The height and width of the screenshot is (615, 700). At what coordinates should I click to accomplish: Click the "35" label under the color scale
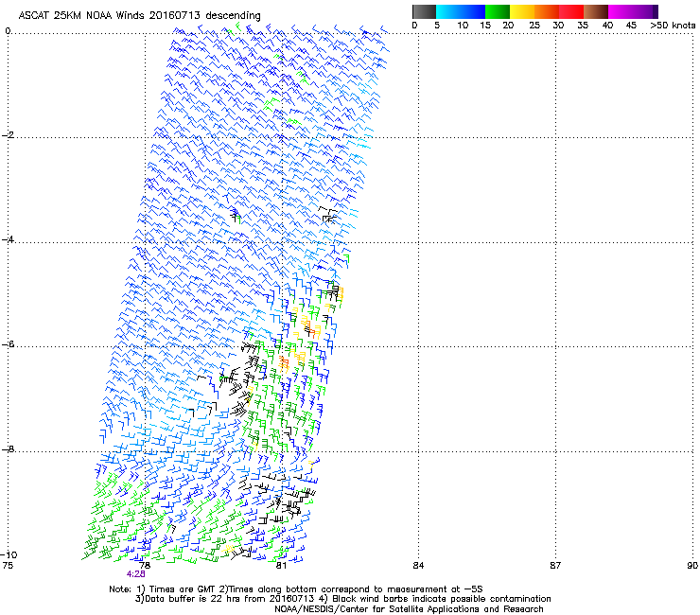pyautogui.click(x=583, y=26)
